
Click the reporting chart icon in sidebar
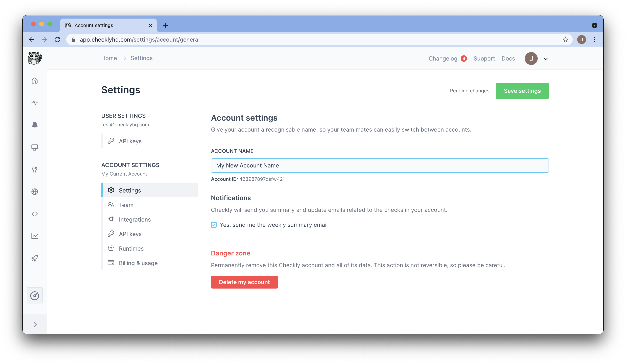35,236
